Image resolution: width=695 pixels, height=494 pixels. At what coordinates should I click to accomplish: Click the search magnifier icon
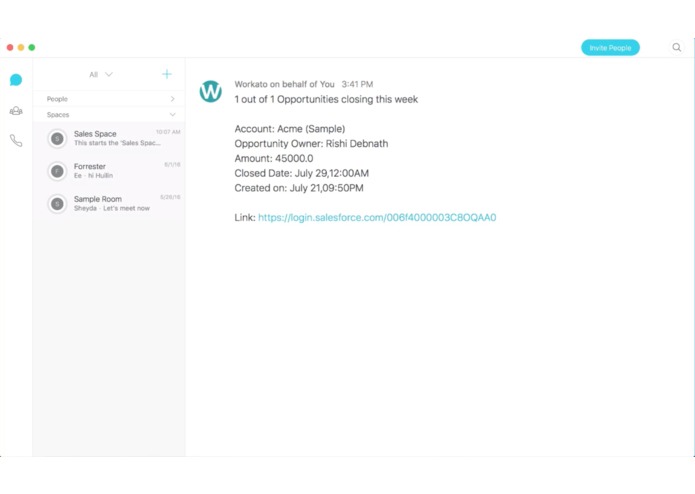click(x=676, y=47)
